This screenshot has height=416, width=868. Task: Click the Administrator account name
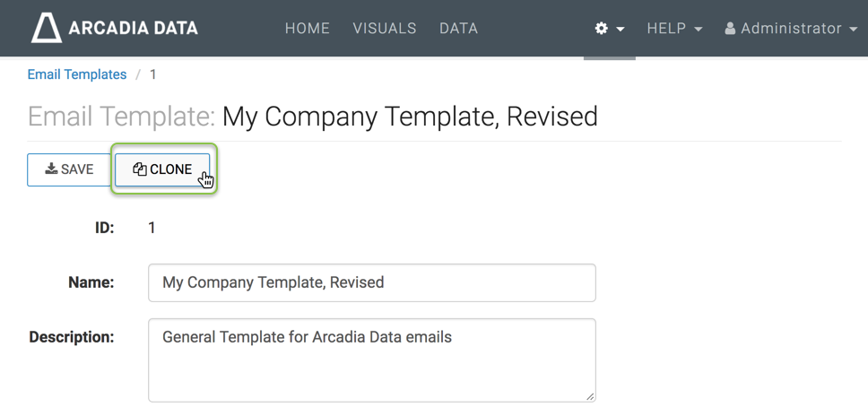click(x=791, y=29)
